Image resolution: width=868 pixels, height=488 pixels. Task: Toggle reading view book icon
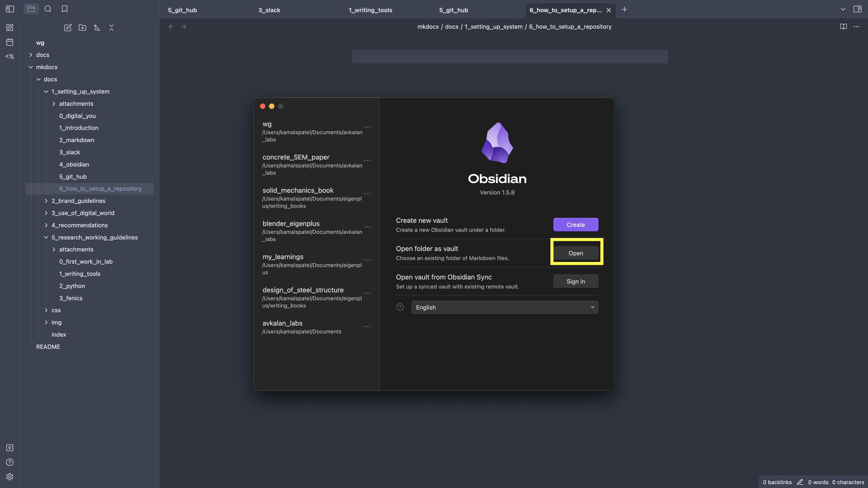(843, 27)
